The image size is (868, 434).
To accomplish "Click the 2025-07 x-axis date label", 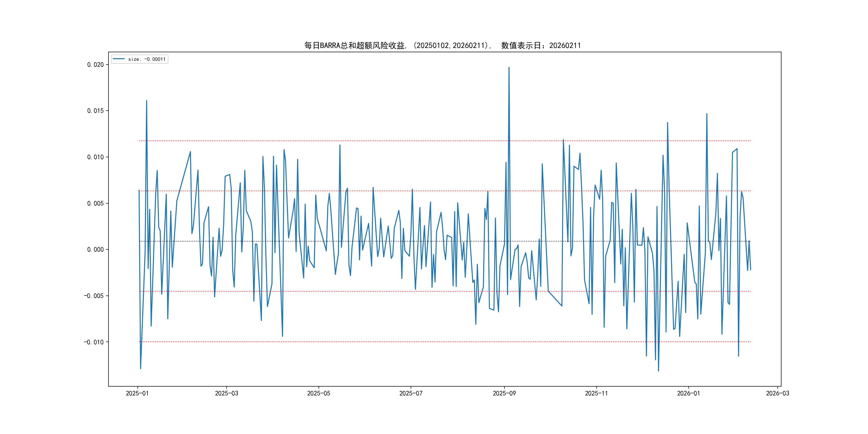I will 411,394.
